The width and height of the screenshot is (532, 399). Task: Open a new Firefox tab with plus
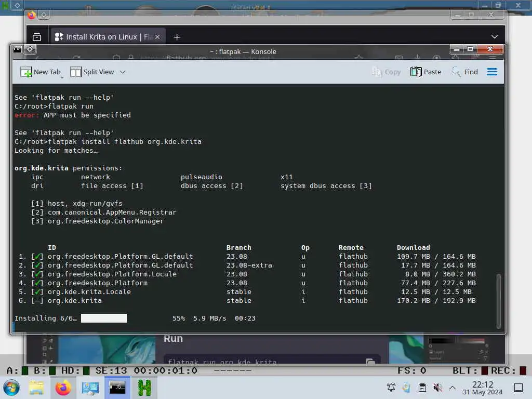click(x=177, y=37)
